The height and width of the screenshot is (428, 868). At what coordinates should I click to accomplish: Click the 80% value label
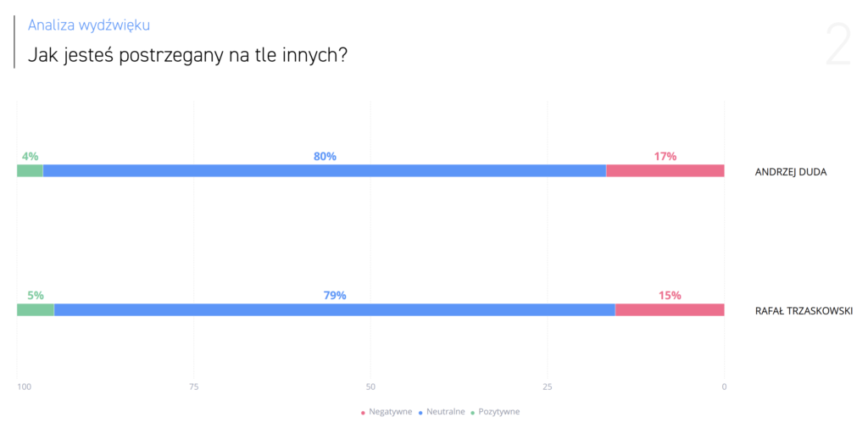point(325,156)
